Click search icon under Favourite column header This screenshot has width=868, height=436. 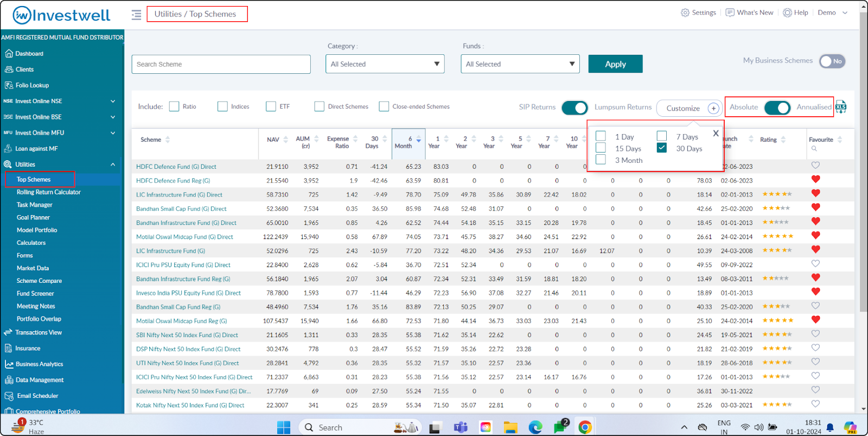(814, 148)
